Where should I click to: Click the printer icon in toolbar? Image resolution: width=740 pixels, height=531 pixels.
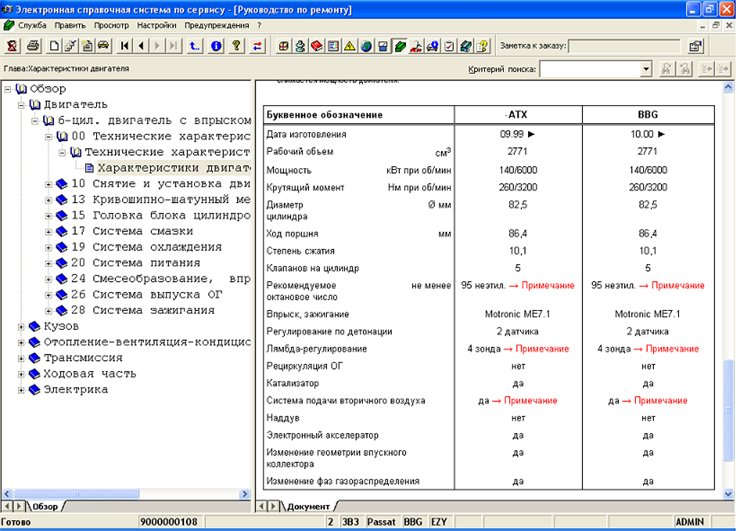coord(33,46)
